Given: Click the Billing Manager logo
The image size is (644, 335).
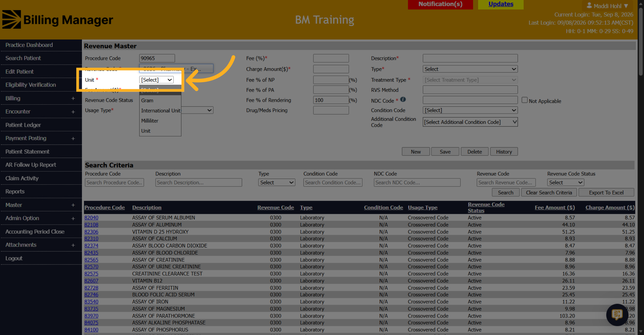Looking at the screenshot, I should coord(58,20).
